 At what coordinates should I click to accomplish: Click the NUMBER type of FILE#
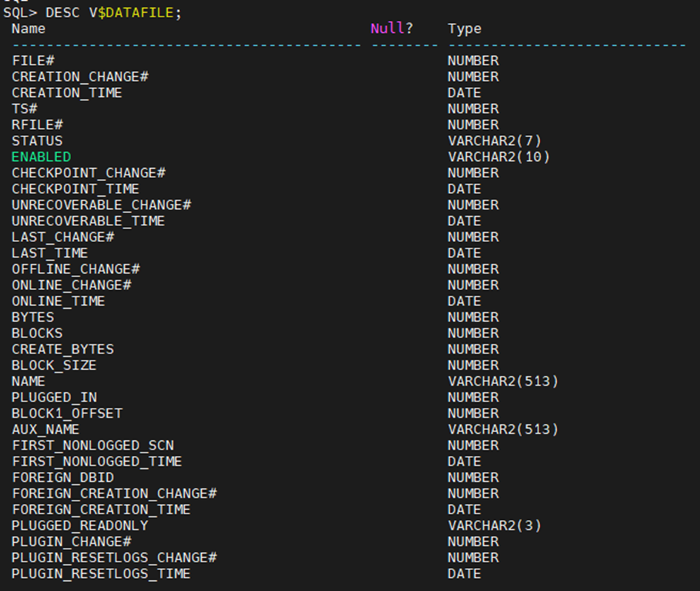point(473,61)
